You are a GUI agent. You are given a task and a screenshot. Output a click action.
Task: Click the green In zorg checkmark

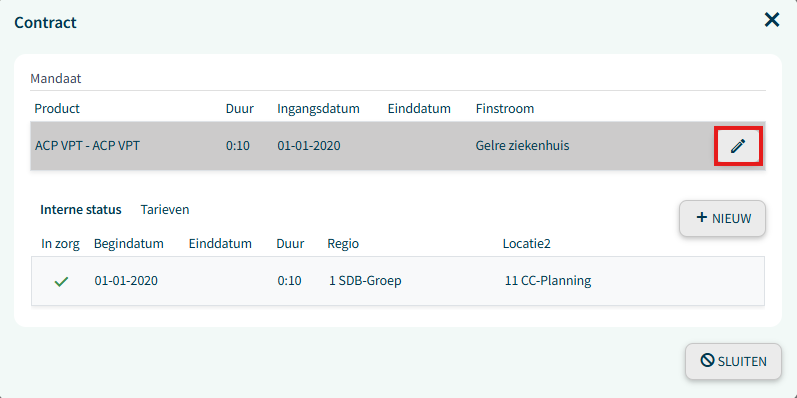pos(61,281)
